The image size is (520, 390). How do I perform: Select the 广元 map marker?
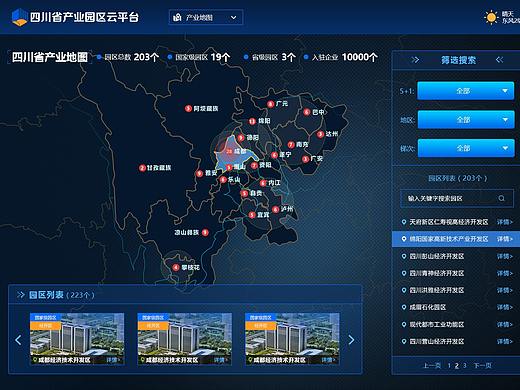tap(271, 104)
